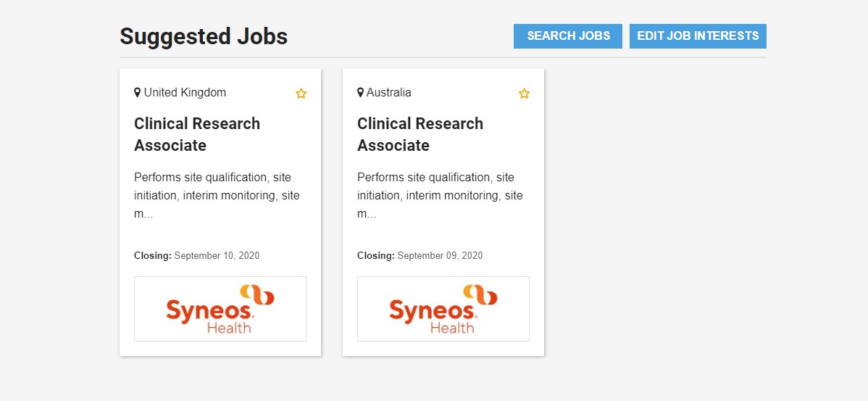868x401 pixels.
Task: Click the job description in the United Kingdom card
Action: [x=217, y=195]
